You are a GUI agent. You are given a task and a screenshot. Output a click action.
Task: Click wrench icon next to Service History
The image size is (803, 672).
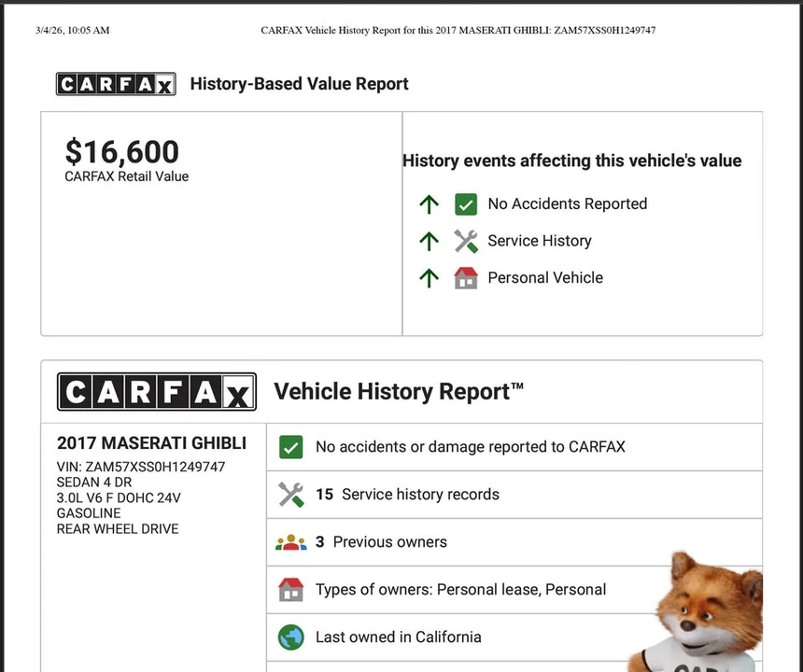[466, 241]
